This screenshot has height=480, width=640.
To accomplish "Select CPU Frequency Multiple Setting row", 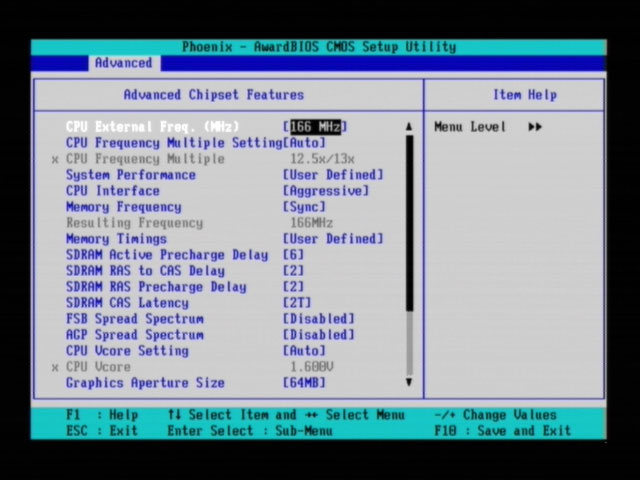I will click(174, 143).
